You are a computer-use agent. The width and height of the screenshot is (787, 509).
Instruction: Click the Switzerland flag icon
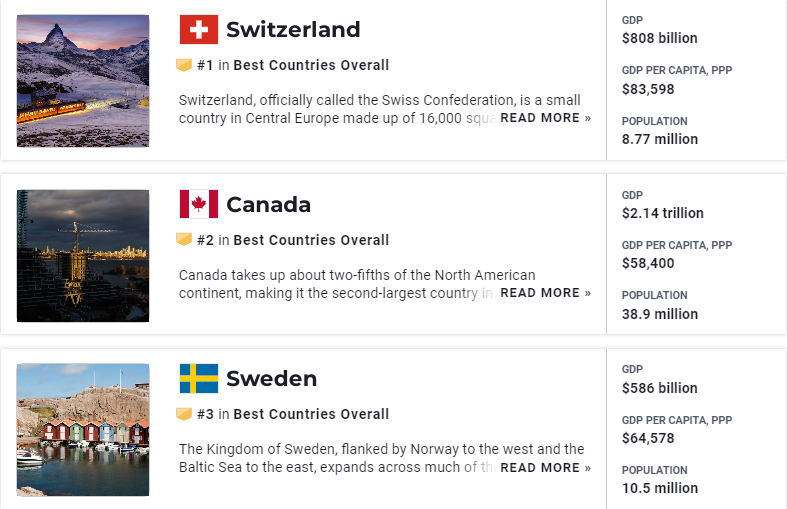pyautogui.click(x=198, y=30)
